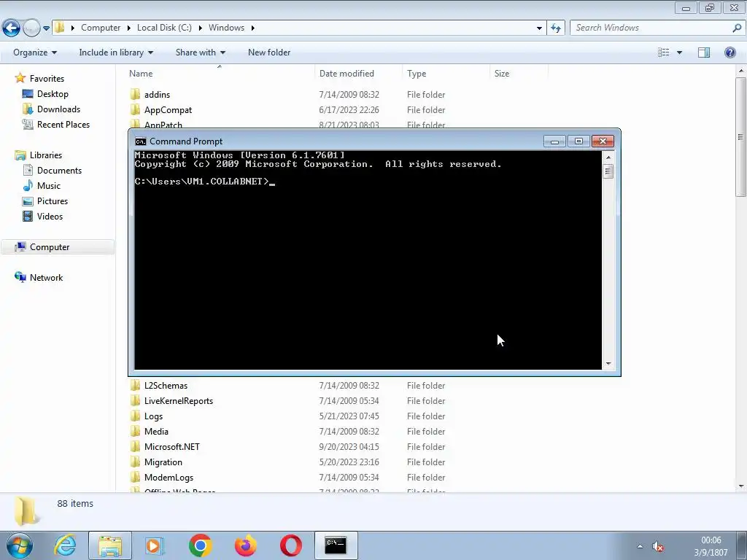Select the AppCompat folder
Viewport: 747px width, 560px height.
point(169,110)
